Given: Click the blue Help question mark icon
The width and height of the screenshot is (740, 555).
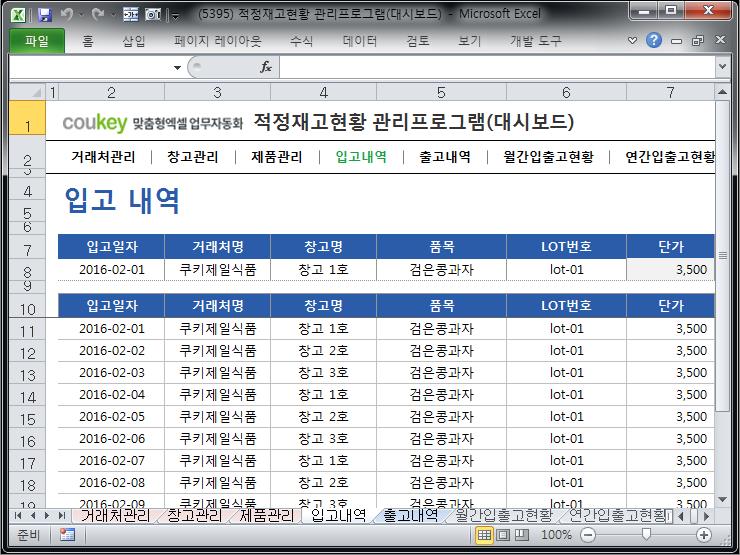Looking at the screenshot, I should 654,41.
